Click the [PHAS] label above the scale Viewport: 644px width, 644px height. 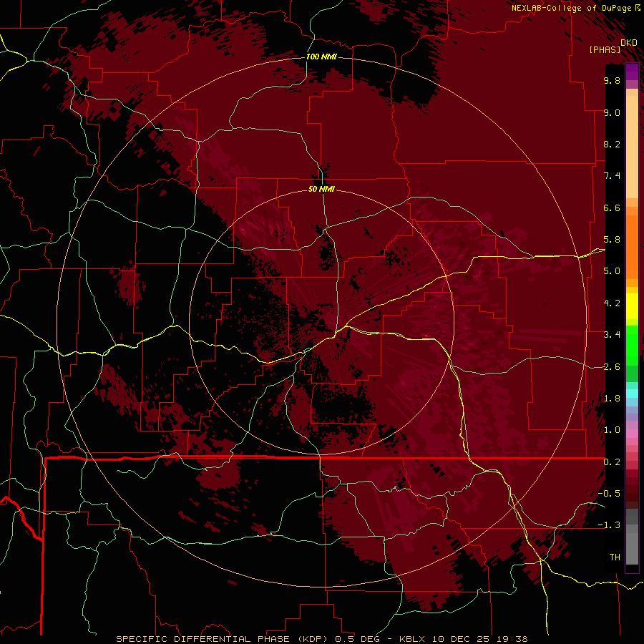coord(605,49)
